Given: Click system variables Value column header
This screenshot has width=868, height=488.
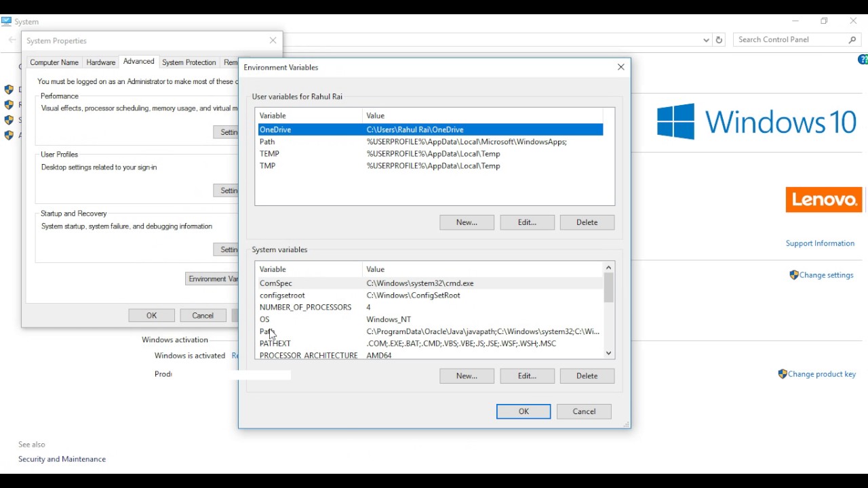Looking at the screenshot, I should pyautogui.click(x=483, y=269).
